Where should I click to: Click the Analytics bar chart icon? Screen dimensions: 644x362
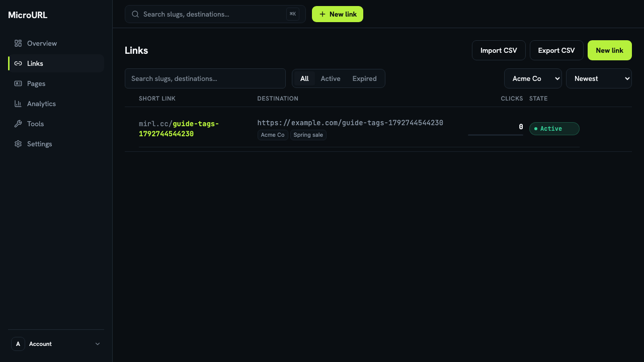18,104
